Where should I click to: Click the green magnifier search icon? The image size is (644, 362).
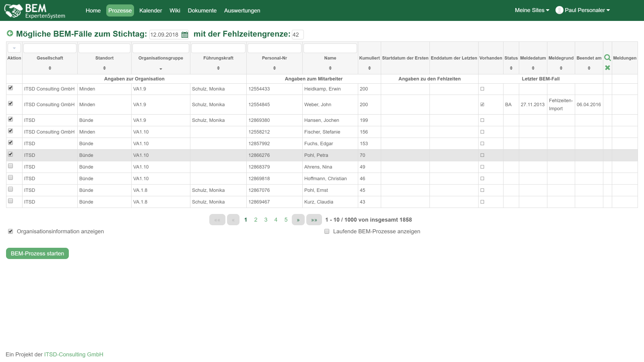607,58
